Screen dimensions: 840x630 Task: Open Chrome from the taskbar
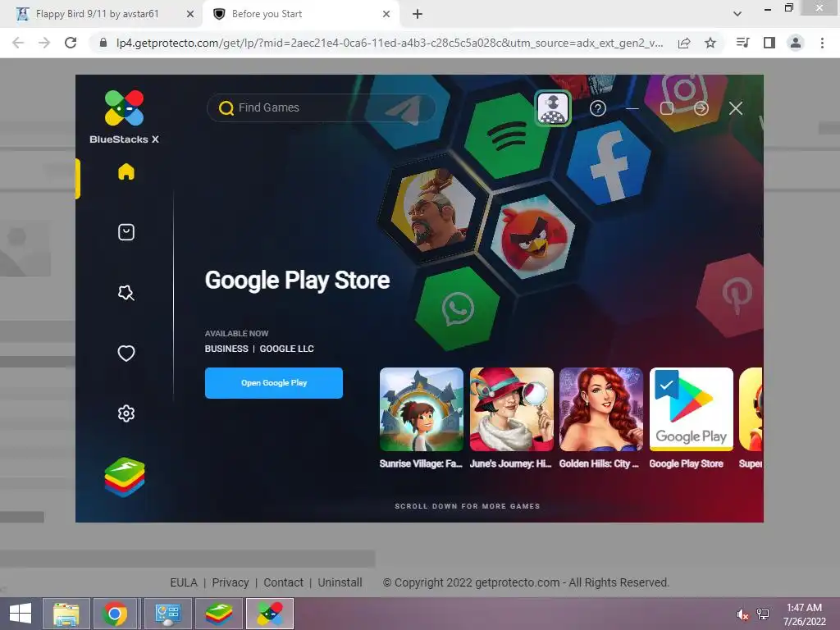[115, 614]
